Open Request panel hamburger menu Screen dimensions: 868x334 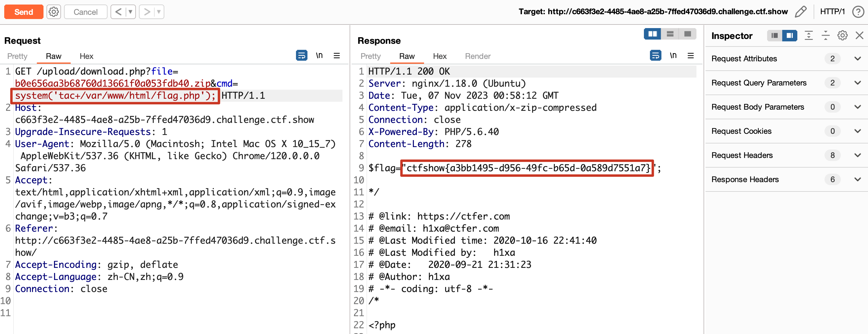pos(337,55)
